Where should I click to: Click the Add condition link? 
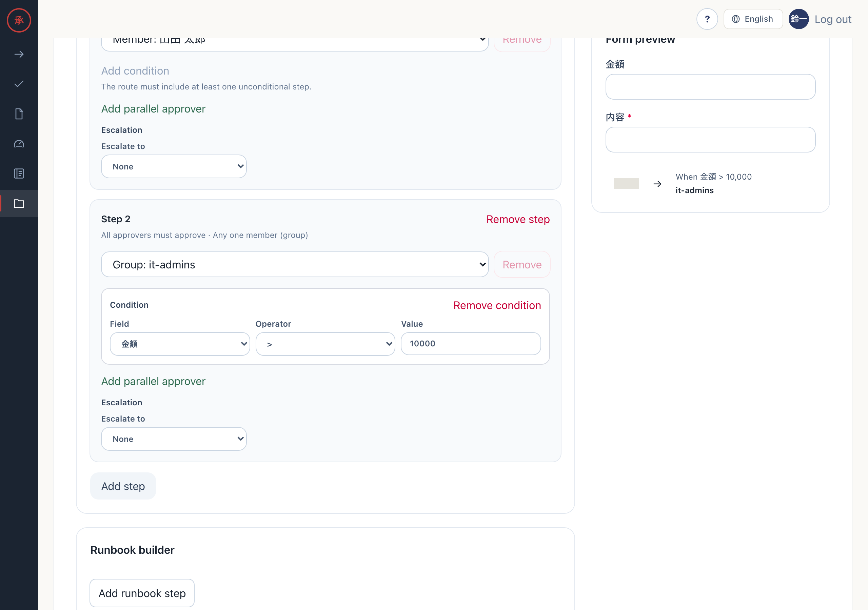pos(135,71)
